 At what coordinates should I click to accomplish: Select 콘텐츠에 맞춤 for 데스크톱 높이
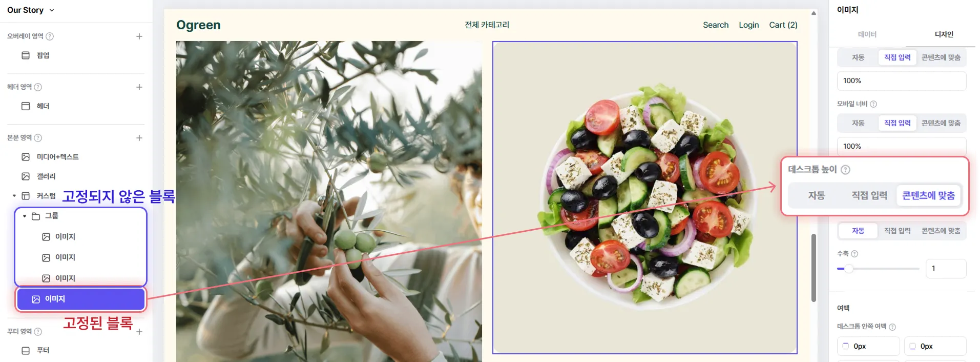click(928, 195)
